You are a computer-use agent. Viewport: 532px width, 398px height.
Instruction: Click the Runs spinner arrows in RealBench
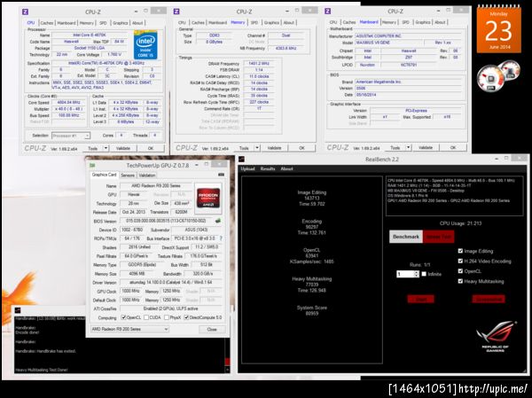(417, 274)
